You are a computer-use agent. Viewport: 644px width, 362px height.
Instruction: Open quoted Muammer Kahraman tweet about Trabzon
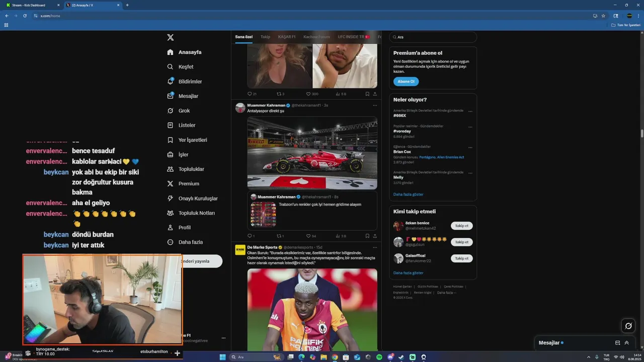312,210
